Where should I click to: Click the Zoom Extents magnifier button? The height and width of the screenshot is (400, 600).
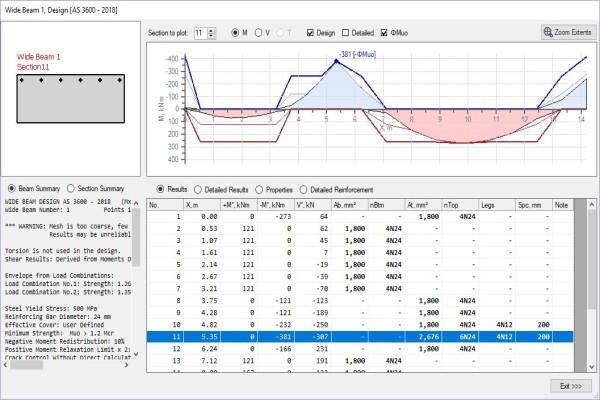click(x=568, y=32)
